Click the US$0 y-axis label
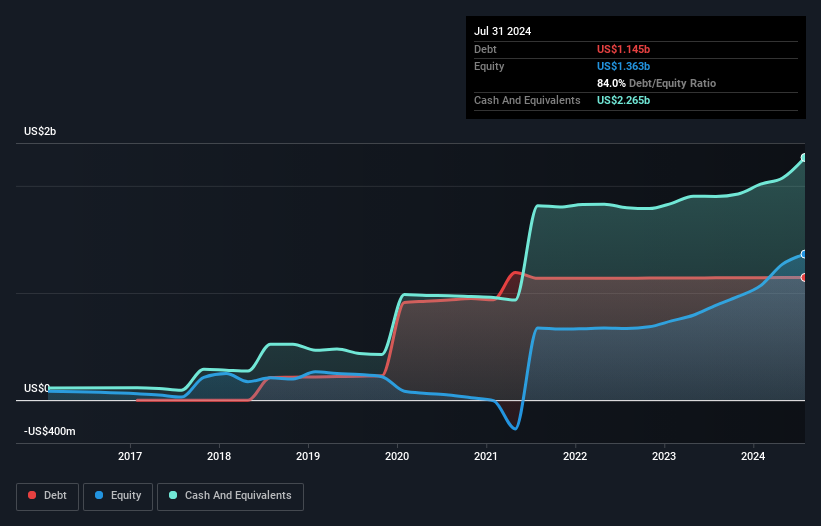Screen dimensions: 821x526 coord(37,388)
